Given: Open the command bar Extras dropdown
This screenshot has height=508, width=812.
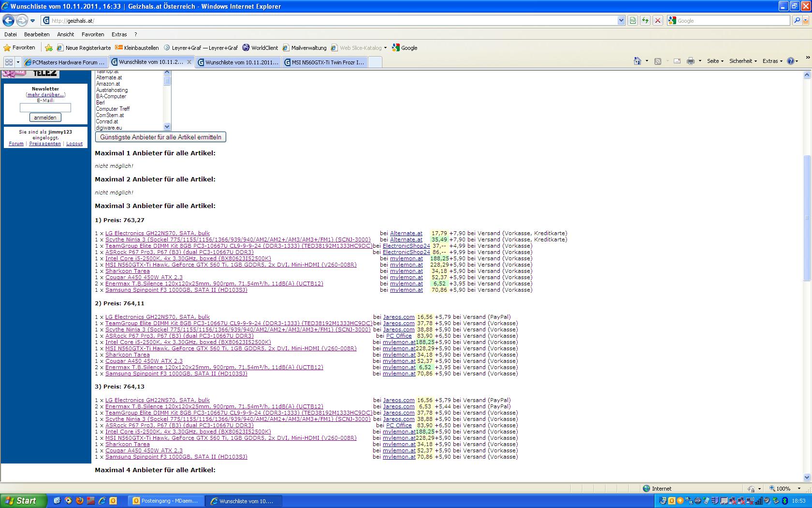Looking at the screenshot, I should [772, 61].
